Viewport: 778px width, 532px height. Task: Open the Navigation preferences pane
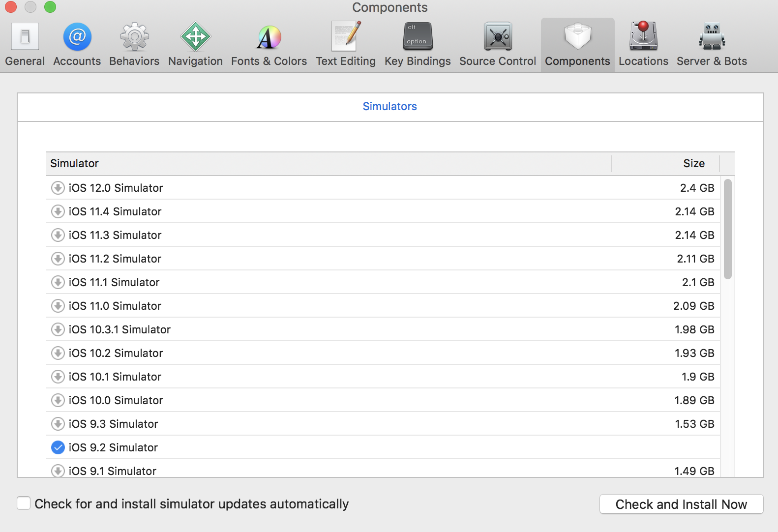pos(196,45)
